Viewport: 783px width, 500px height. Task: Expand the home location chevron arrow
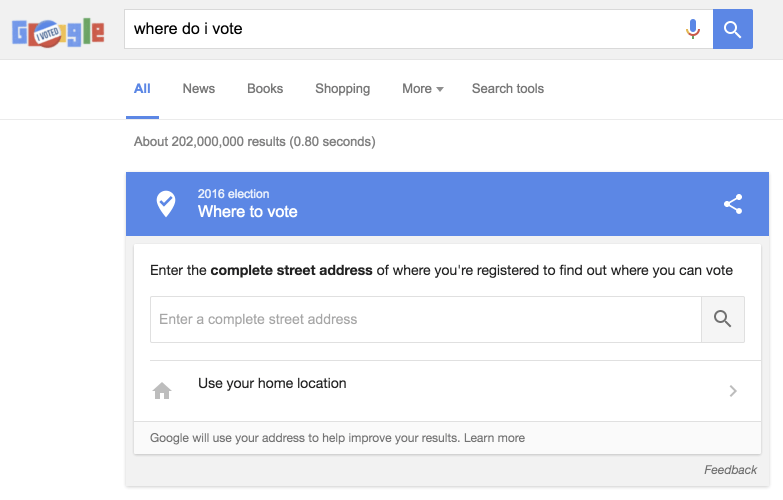coord(733,391)
